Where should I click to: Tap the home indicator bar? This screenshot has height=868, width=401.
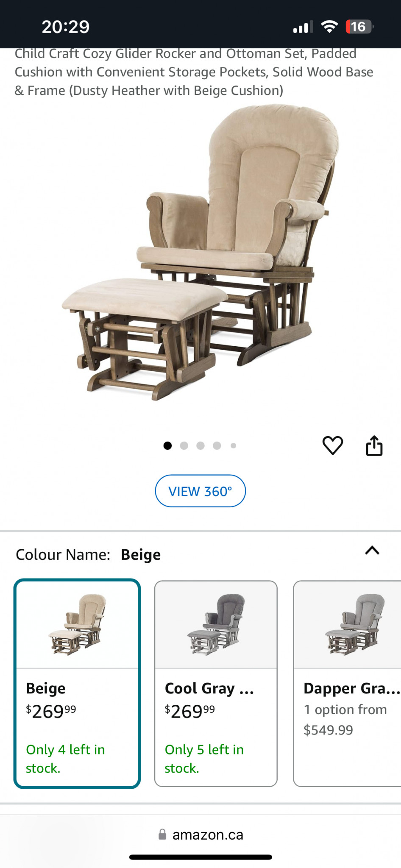click(x=200, y=857)
